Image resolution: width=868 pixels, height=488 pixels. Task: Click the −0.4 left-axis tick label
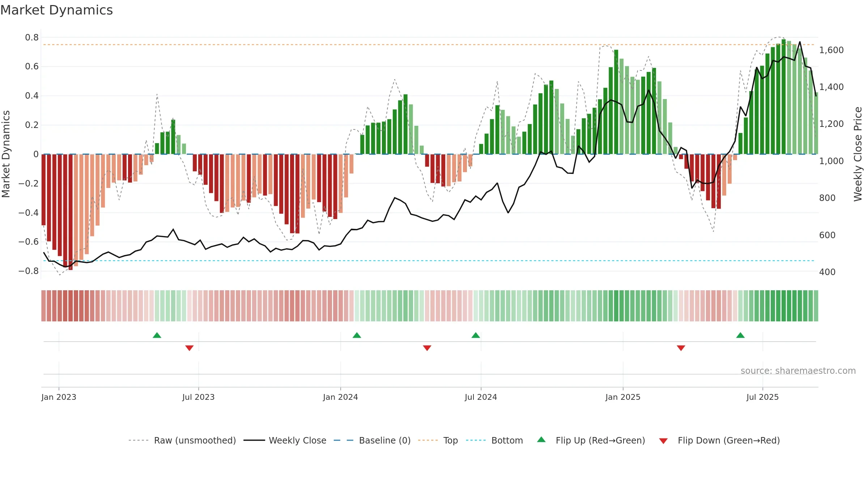[x=29, y=213]
